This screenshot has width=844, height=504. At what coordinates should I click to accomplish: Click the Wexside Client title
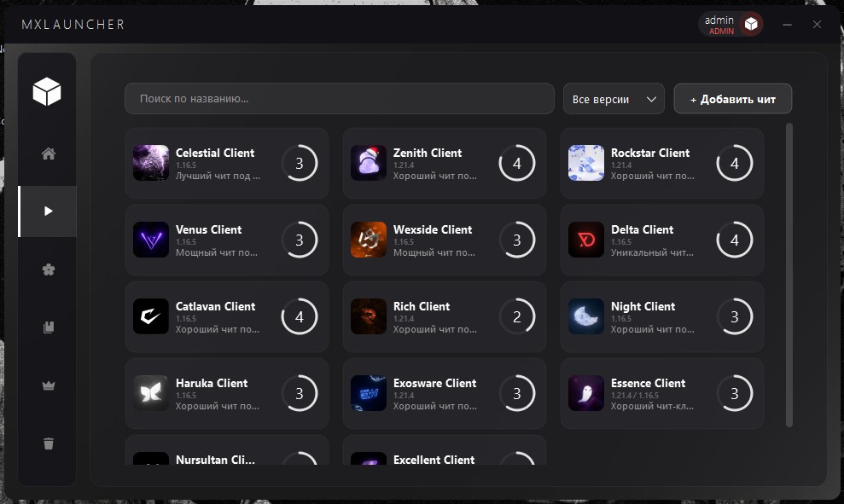(433, 229)
